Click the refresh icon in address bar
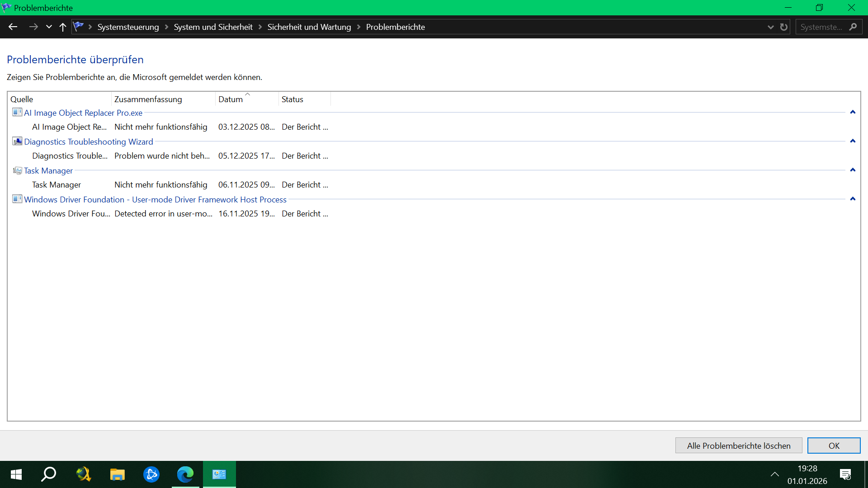 tap(784, 27)
